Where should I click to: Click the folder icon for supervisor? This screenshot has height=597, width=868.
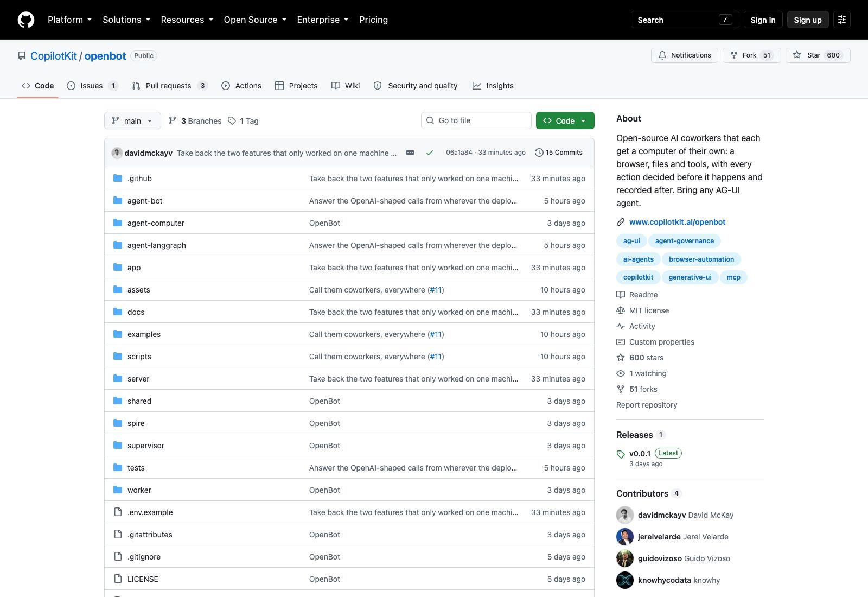[x=118, y=445]
